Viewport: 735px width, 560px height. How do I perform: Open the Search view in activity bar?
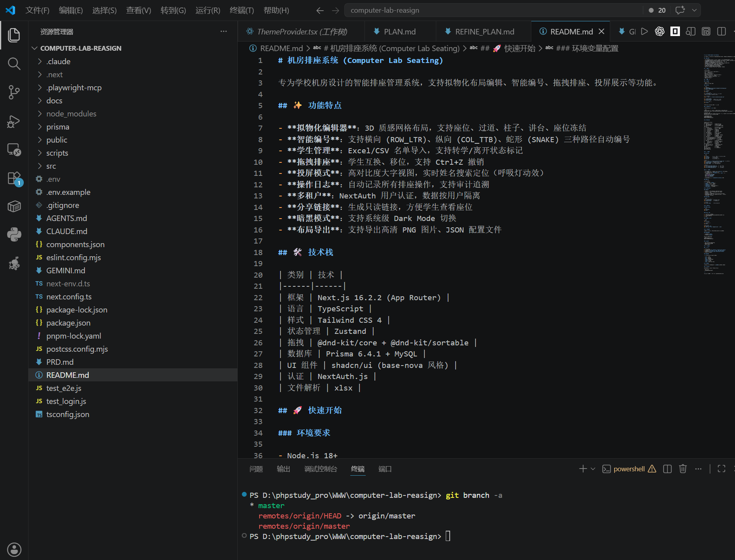pyautogui.click(x=14, y=63)
